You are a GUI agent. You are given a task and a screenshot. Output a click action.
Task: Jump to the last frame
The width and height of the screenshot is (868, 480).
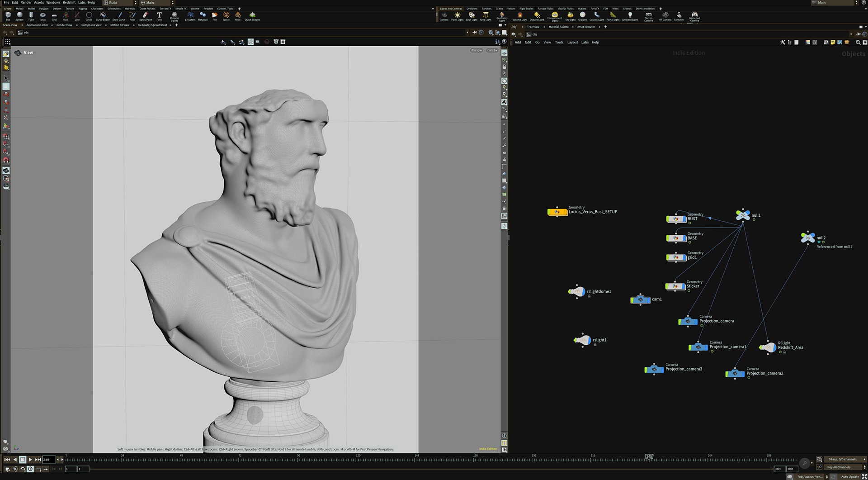click(x=38, y=460)
